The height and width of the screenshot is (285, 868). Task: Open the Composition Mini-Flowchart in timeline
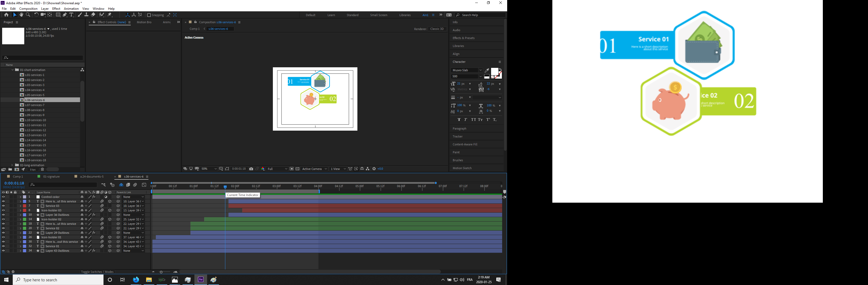pyautogui.click(x=104, y=185)
